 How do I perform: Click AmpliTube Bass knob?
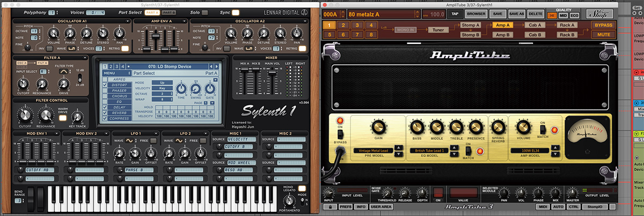pyautogui.click(x=416, y=126)
